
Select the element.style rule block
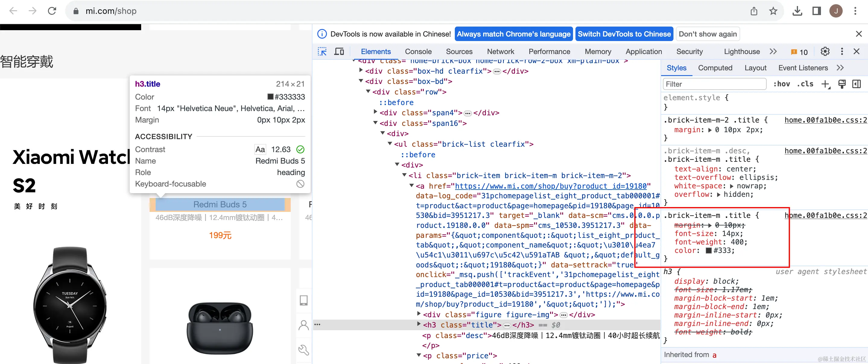pyautogui.click(x=765, y=102)
